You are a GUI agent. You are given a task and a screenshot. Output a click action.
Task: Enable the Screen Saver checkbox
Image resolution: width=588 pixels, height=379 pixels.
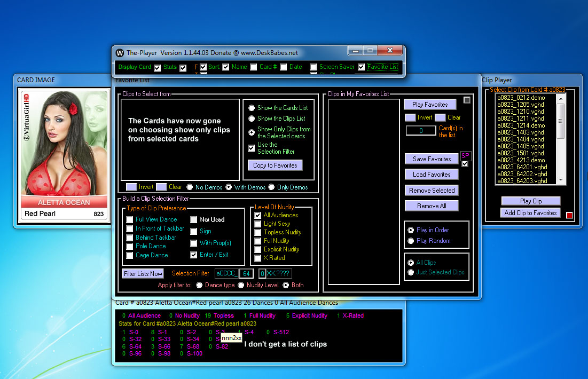(x=313, y=67)
